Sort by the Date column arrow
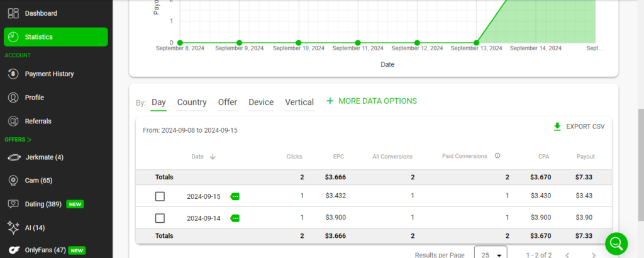Viewport: 644px width, 258px height. (213, 157)
